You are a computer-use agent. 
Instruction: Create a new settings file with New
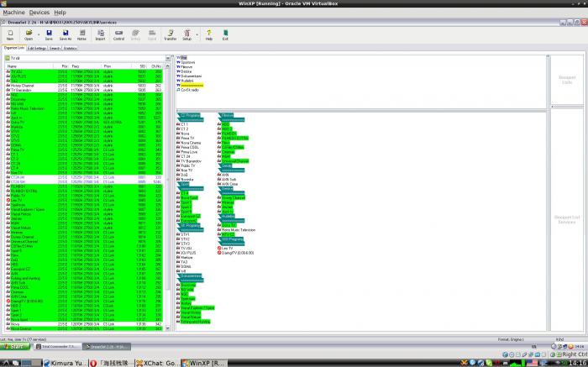tap(10, 35)
